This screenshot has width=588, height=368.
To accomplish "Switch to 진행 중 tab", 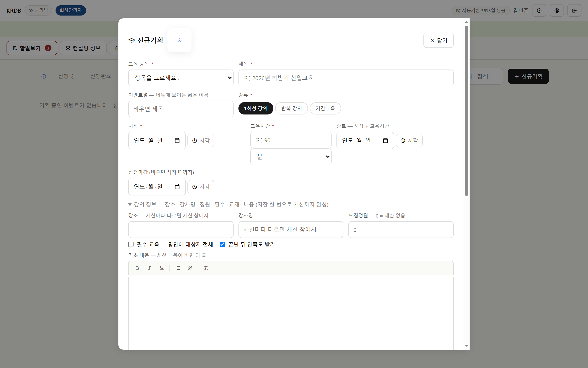I will (67, 76).
